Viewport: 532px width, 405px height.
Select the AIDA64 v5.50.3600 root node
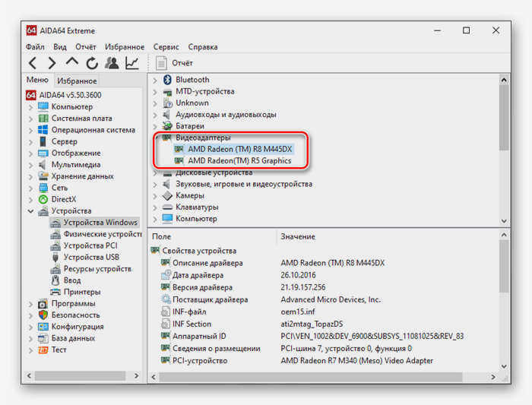click(x=64, y=95)
